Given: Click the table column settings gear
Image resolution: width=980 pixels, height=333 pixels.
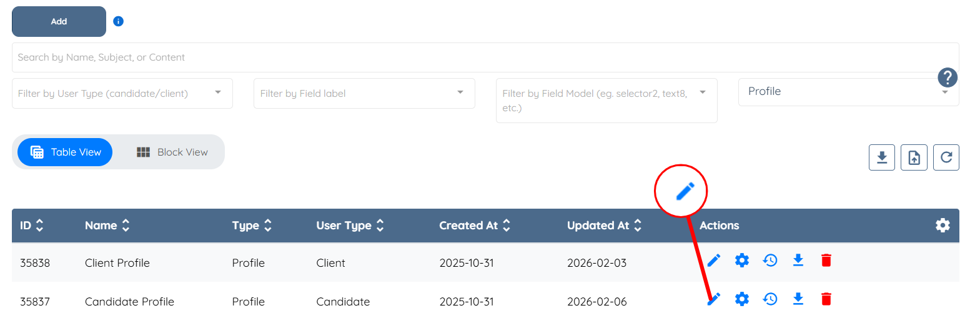Looking at the screenshot, I should pos(943,226).
